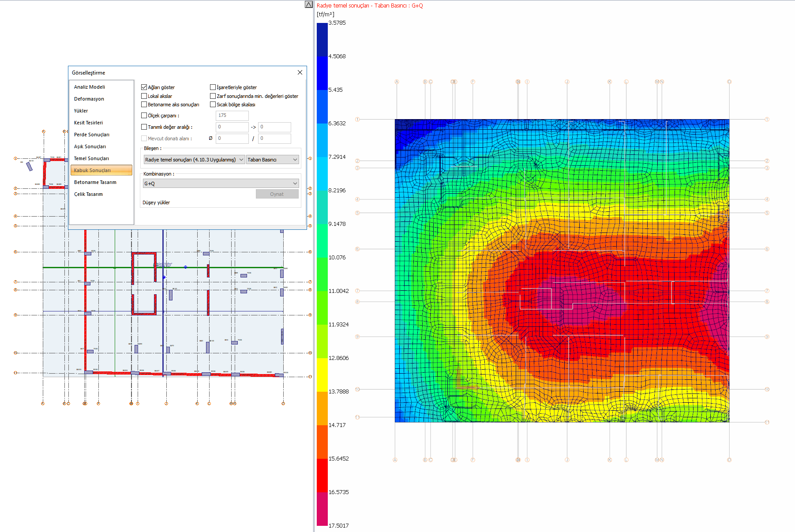Enable Sıcak bölge skalası checkbox

point(213,105)
